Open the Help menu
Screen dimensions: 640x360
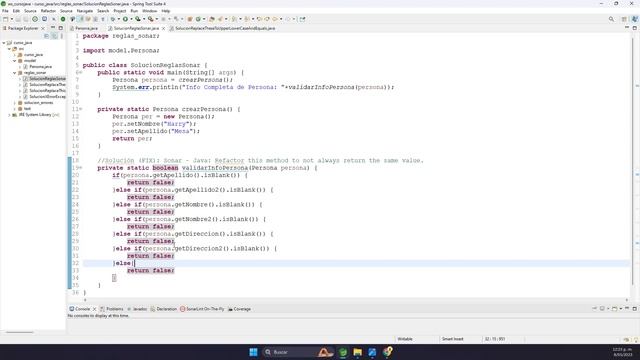[x=166, y=11]
